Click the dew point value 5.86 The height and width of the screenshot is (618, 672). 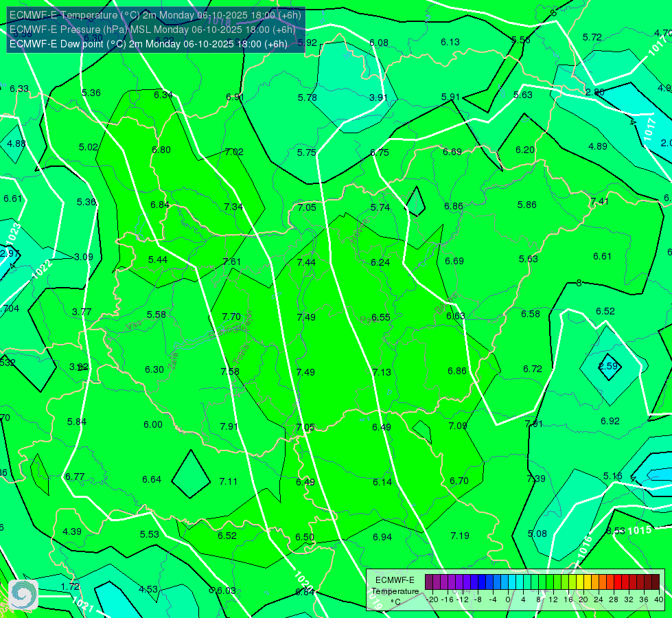[527, 205]
